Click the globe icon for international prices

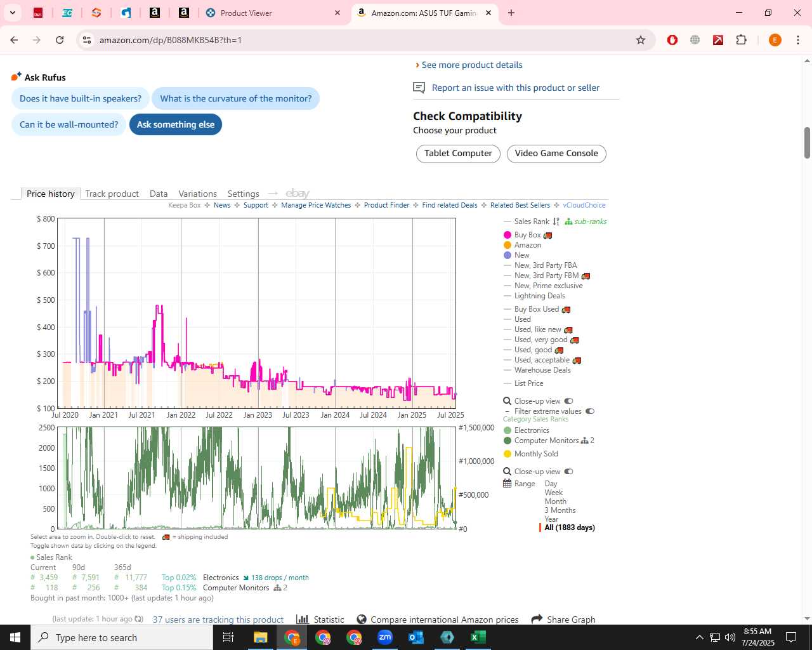[x=362, y=620]
